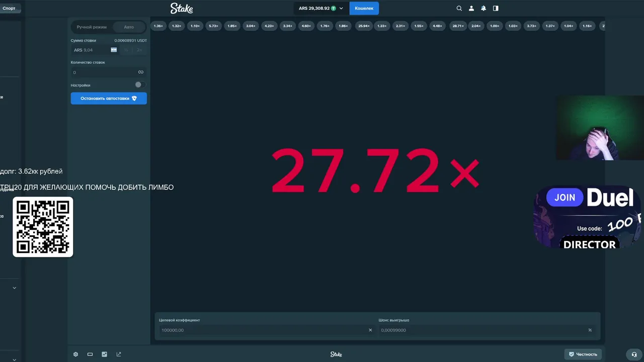This screenshot has height=362, width=644.
Task: Open the 1.86× result pill
Action: pos(343,26)
